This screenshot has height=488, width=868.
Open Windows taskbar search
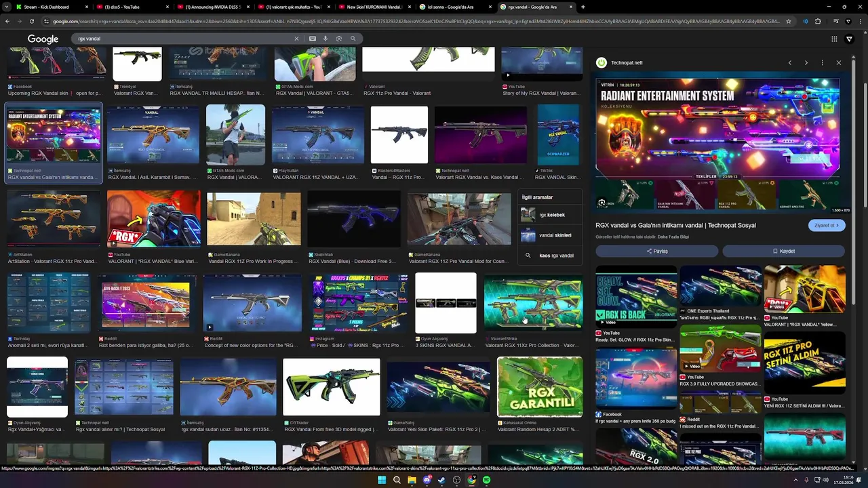point(397,480)
